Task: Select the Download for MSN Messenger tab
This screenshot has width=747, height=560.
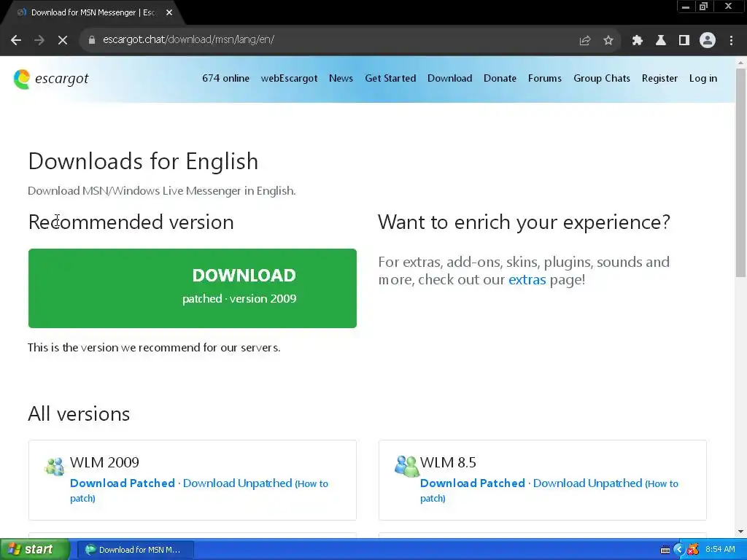Action: (93, 13)
